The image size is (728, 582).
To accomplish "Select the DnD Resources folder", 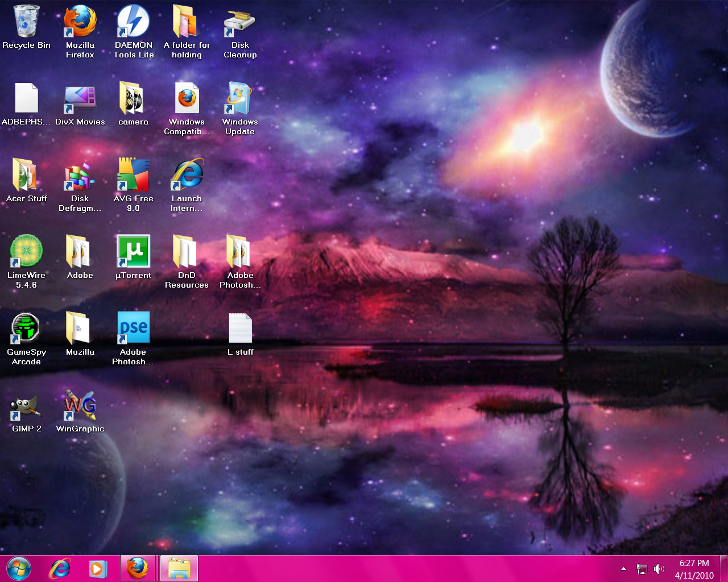I will point(187,252).
